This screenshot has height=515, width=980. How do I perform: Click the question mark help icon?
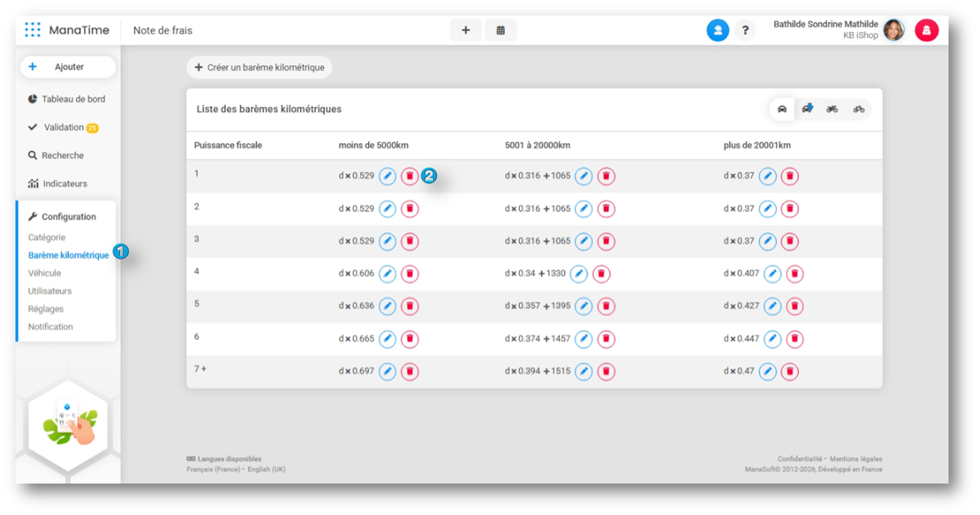pos(745,30)
